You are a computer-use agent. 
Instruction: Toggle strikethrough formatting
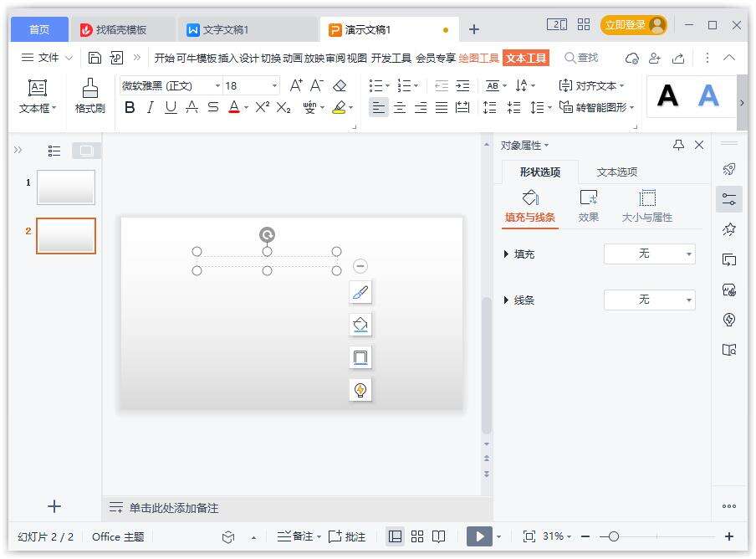pos(192,107)
